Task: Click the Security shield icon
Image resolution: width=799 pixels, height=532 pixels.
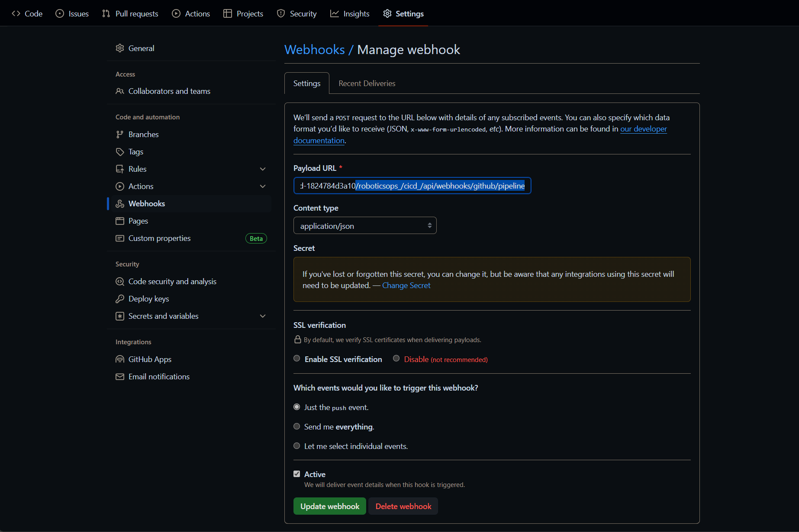Action: point(281,13)
